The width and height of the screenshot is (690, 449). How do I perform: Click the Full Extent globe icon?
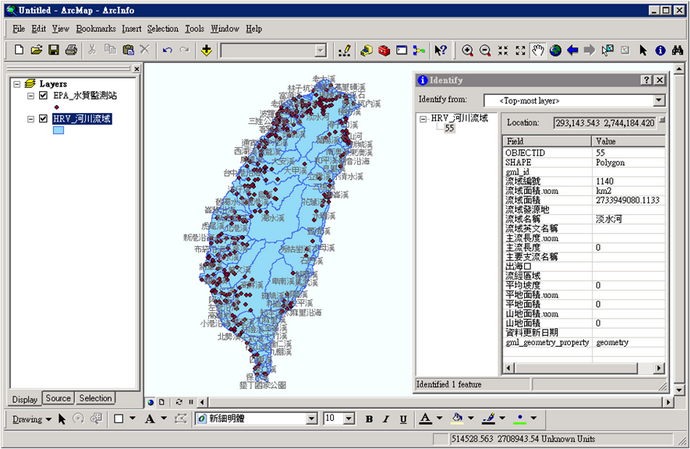point(555,50)
